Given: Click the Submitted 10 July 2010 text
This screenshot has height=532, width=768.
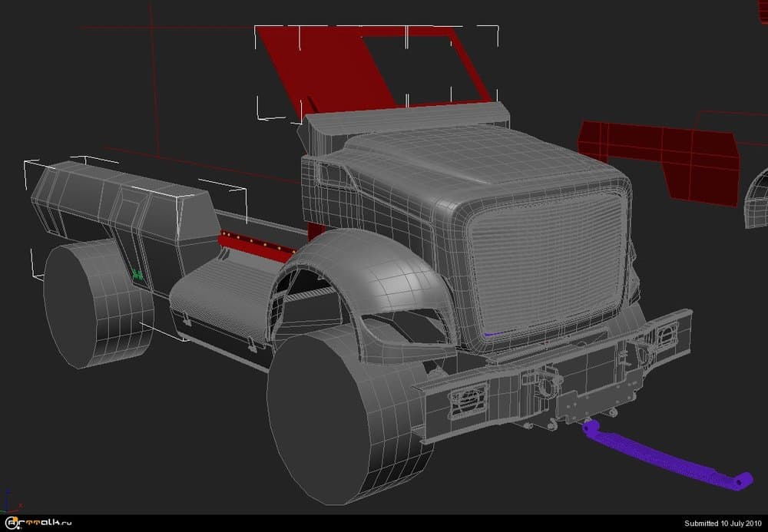Looking at the screenshot, I should [x=723, y=524].
